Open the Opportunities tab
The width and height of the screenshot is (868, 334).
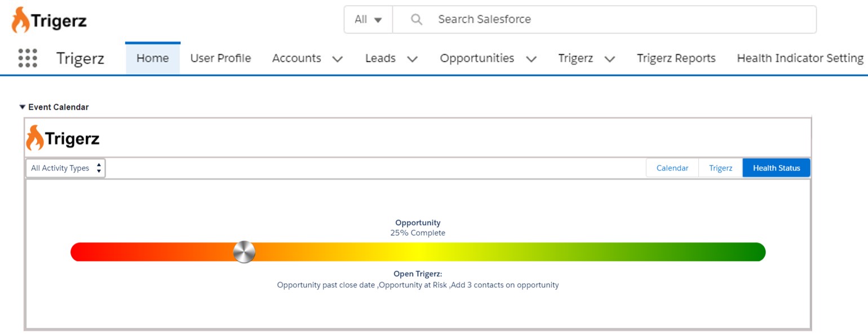477,58
